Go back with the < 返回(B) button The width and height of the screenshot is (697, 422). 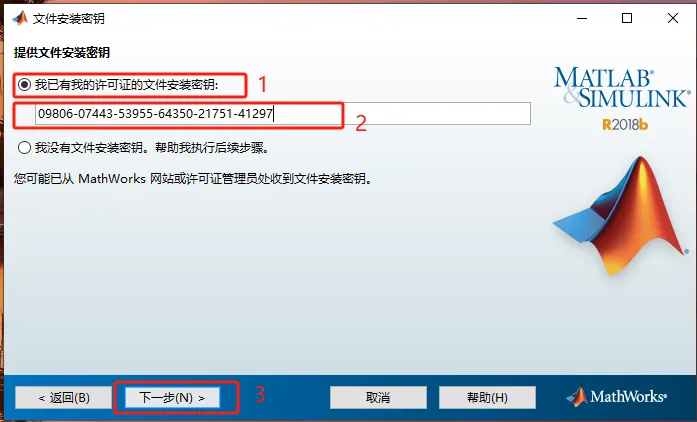point(64,398)
